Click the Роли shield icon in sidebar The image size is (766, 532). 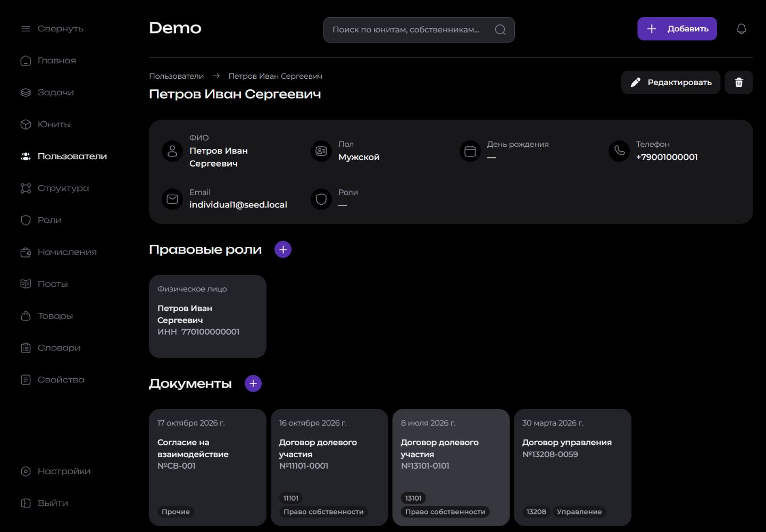pyautogui.click(x=26, y=220)
